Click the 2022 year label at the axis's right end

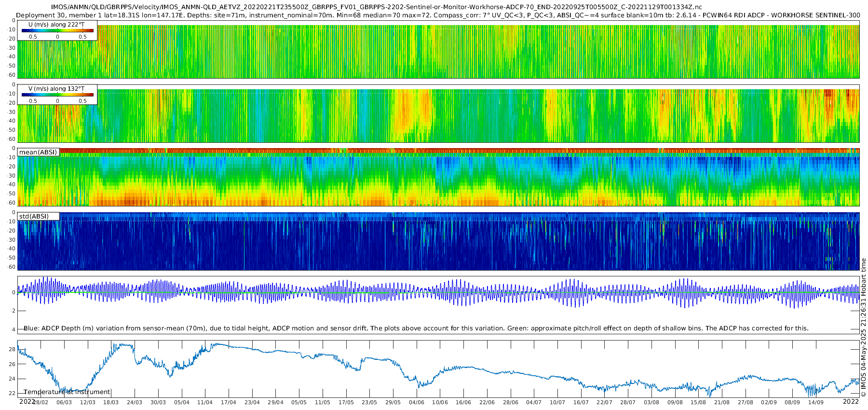[851, 401]
